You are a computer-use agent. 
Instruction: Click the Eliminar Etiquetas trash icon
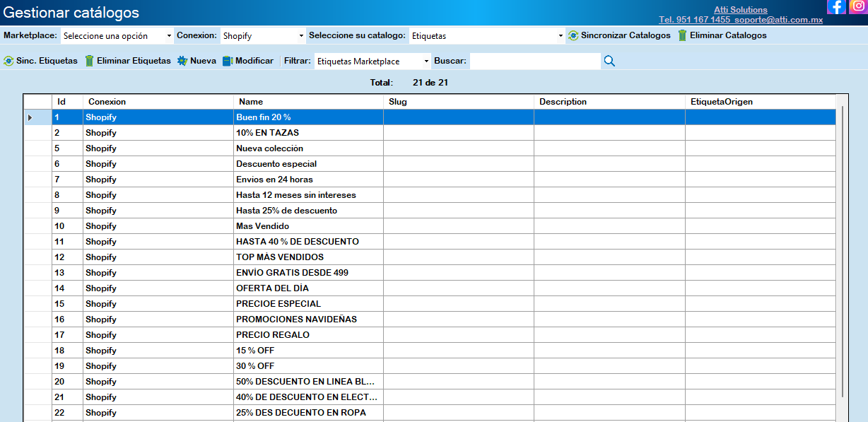pos(90,61)
